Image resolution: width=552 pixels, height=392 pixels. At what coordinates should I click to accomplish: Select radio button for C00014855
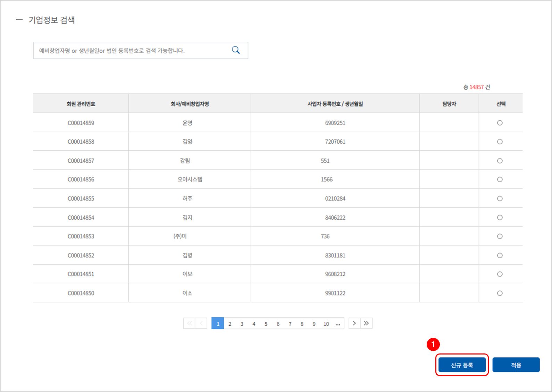[500, 199]
